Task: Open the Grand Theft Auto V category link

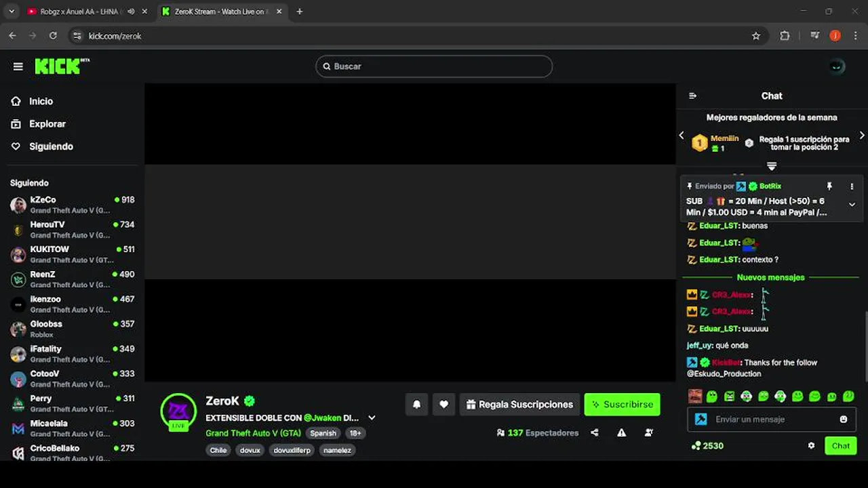Action: [253, 433]
